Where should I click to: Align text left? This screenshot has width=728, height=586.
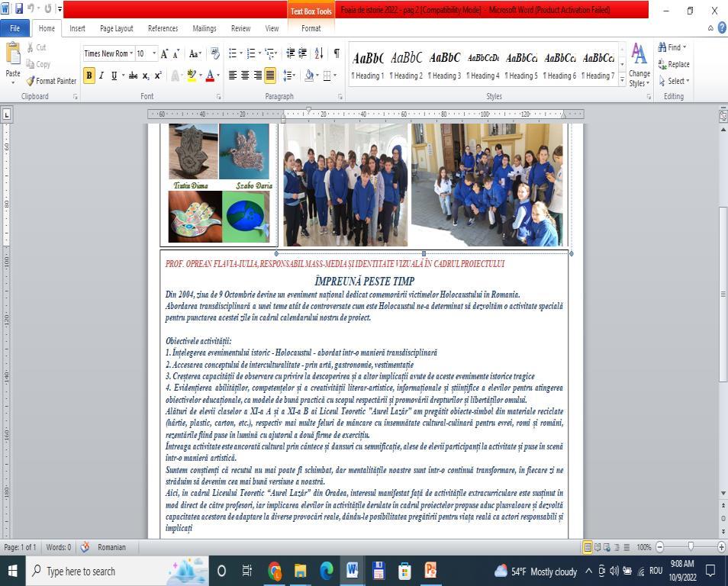(x=233, y=76)
